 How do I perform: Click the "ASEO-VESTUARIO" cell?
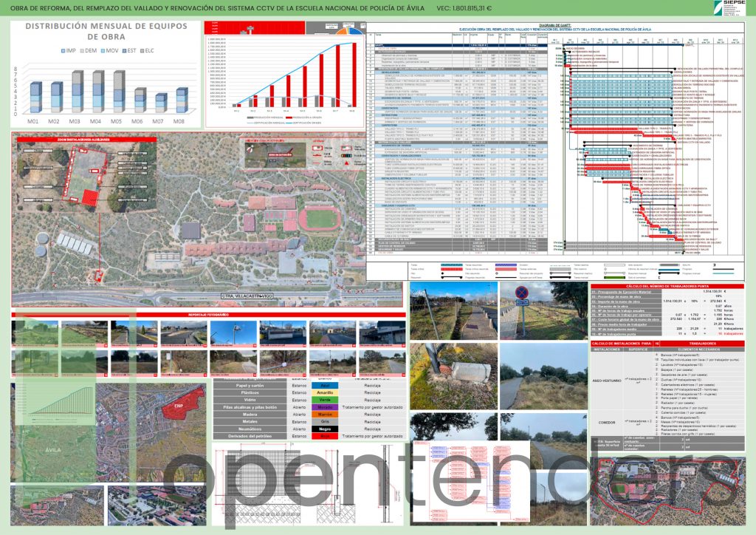[x=607, y=381]
